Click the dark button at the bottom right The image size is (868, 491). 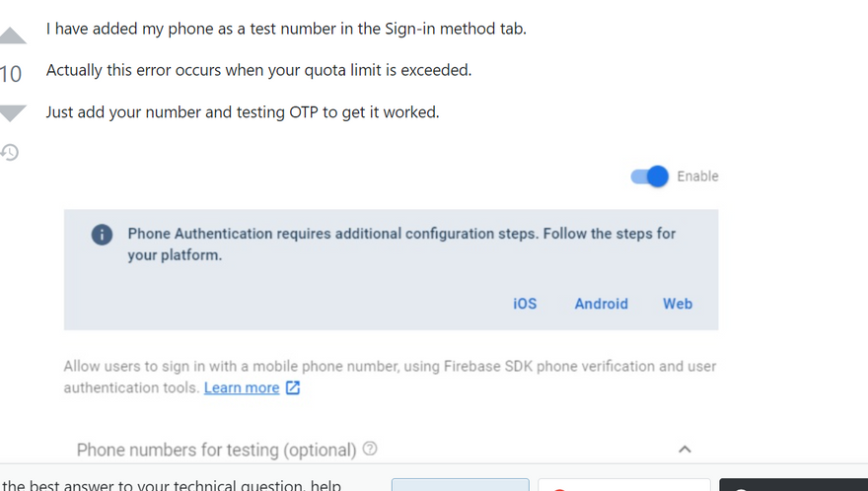pos(793,485)
